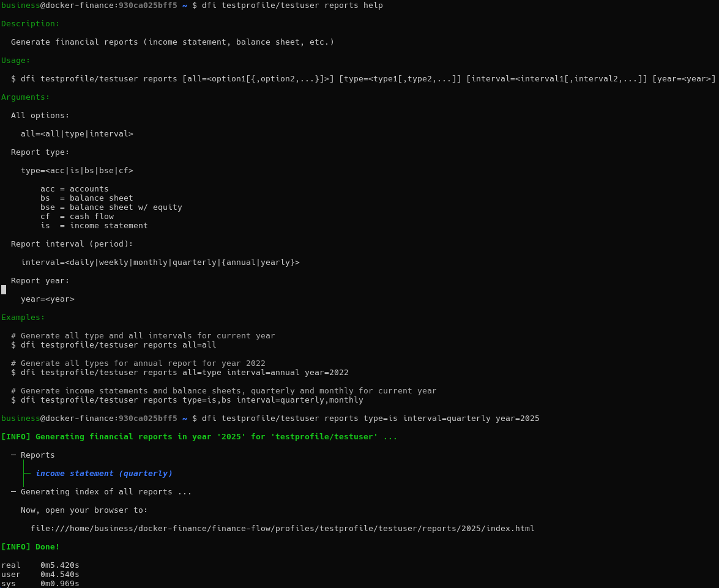Image resolution: width=719 pixels, height=588 pixels.
Task: Click the example command with type=is,bs
Action: click(x=192, y=400)
